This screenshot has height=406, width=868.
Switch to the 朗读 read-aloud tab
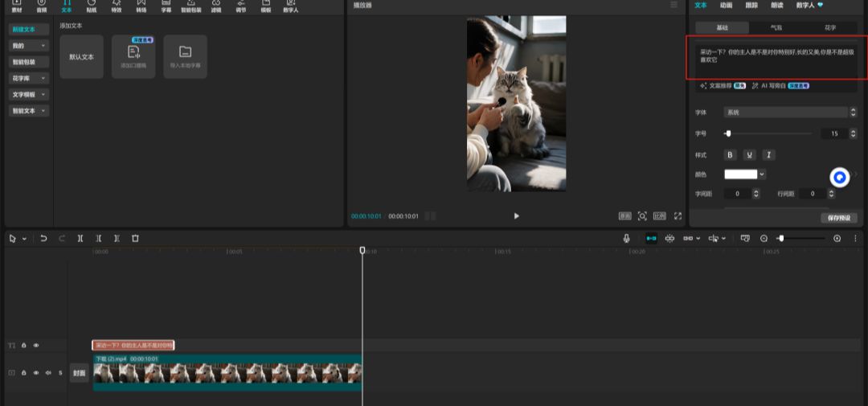pos(776,5)
